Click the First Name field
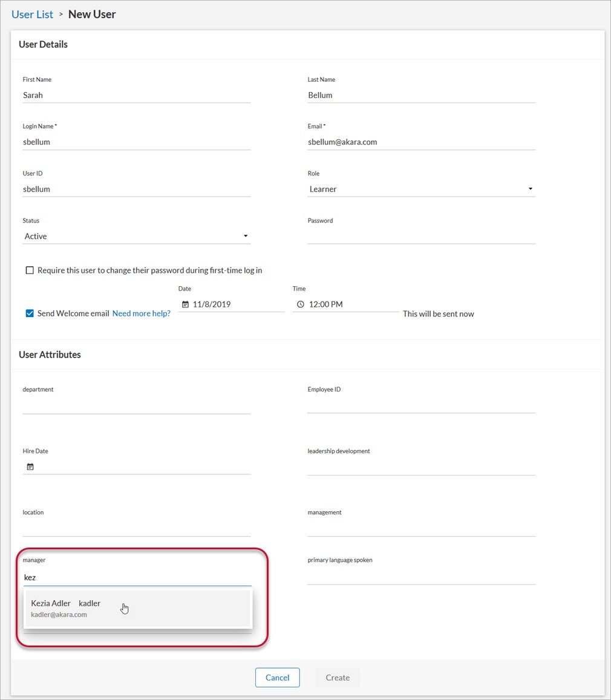Screen dimensions: 611x700 [136, 95]
